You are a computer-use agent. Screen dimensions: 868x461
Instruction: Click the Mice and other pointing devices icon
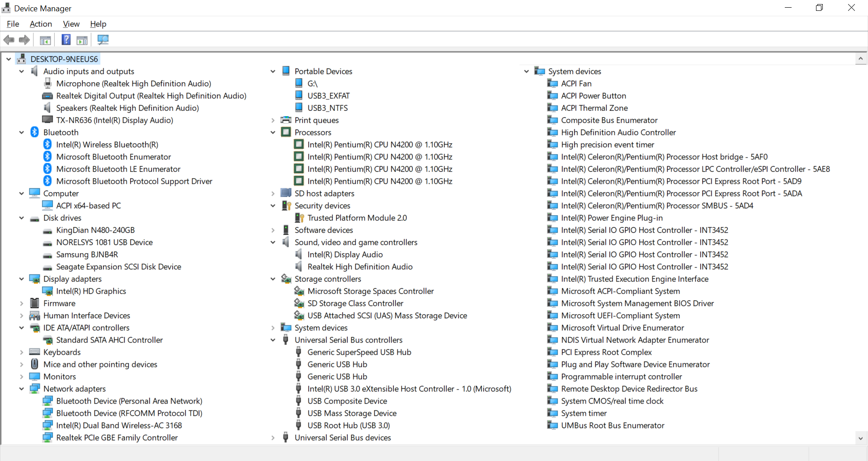[x=35, y=364]
